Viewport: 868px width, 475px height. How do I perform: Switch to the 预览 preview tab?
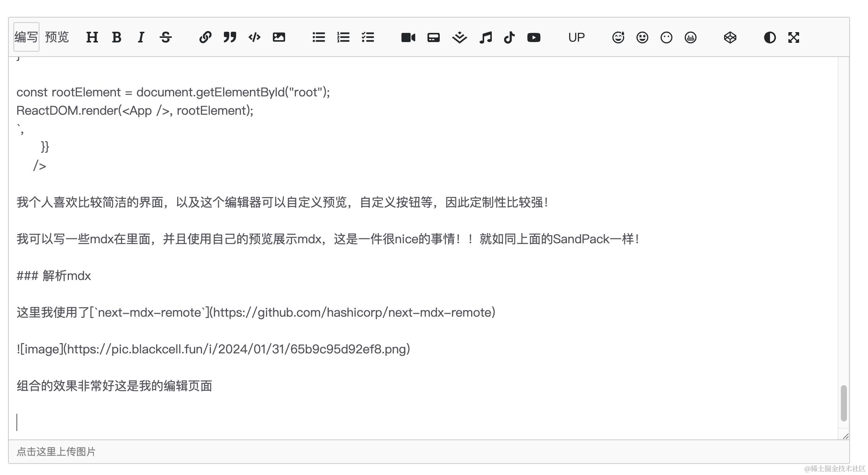pyautogui.click(x=57, y=37)
